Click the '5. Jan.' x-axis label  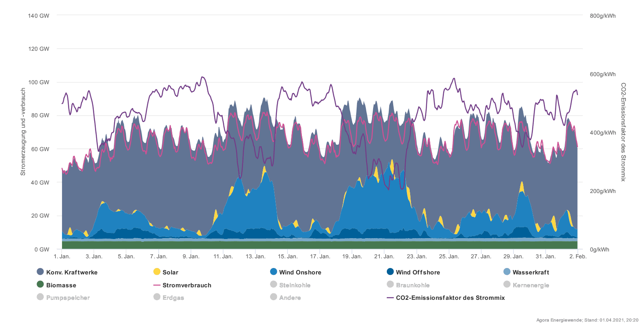click(126, 256)
